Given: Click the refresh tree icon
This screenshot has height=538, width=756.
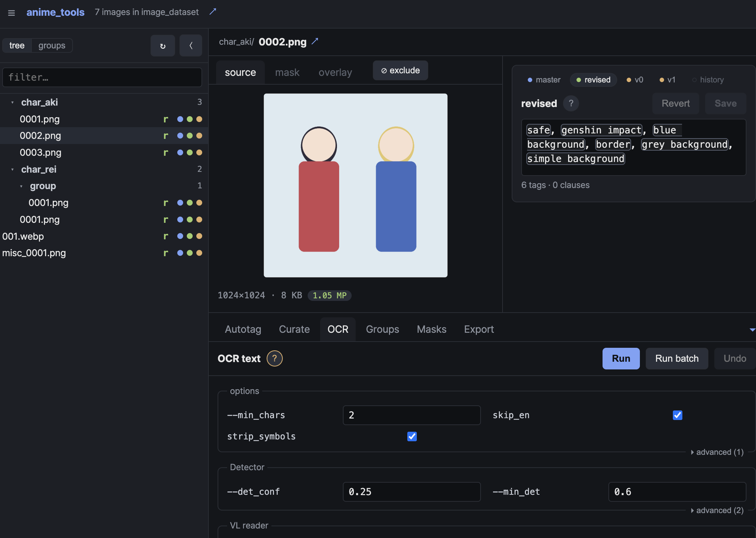Looking at the screenshot, I should tap(163, 46).
